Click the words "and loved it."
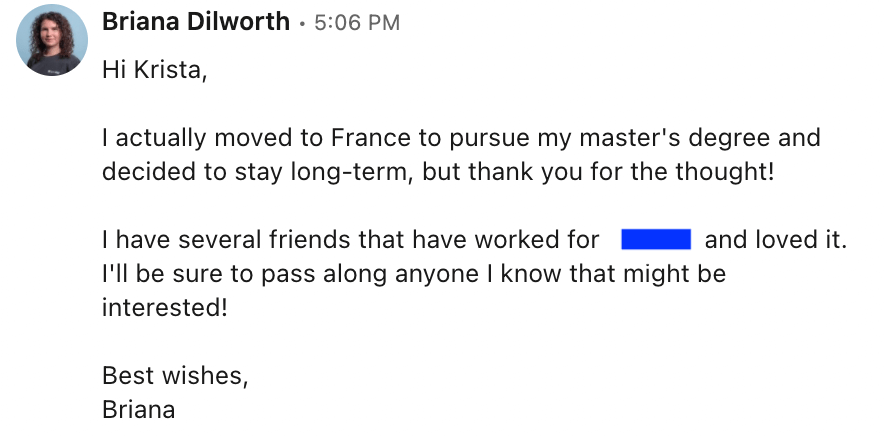 776,240
